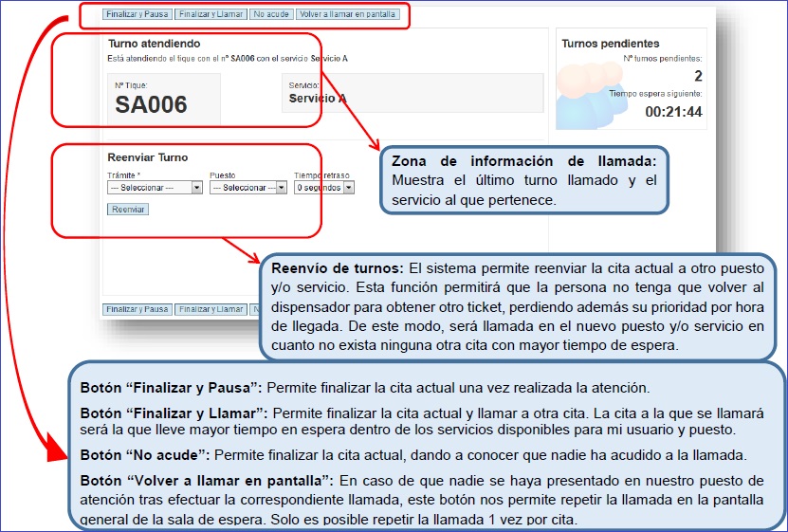Click the pending turns count "2"
788x532 pixels.
[x=698, y=76]
